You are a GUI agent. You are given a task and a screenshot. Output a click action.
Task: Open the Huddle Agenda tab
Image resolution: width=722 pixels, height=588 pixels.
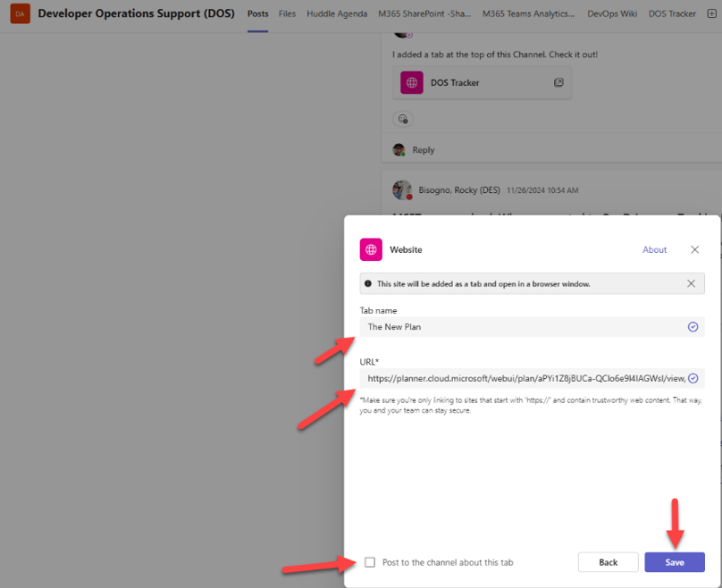[337, 13]
